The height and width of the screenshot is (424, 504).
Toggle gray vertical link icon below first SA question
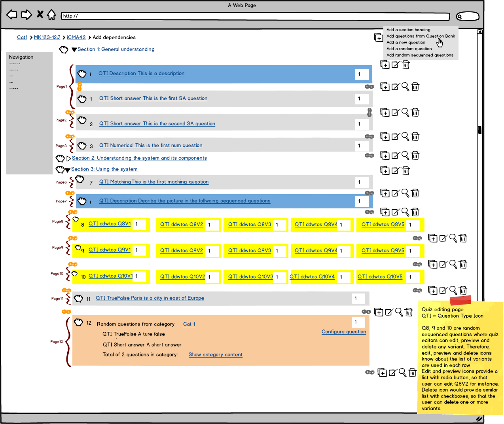click(x=369, y=113)
